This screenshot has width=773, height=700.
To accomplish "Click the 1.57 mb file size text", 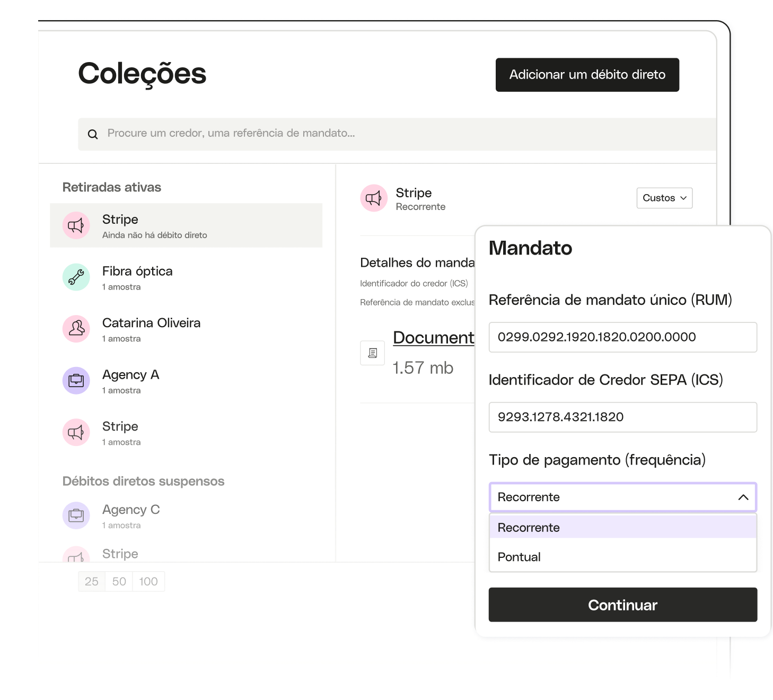I will (423, 368).
